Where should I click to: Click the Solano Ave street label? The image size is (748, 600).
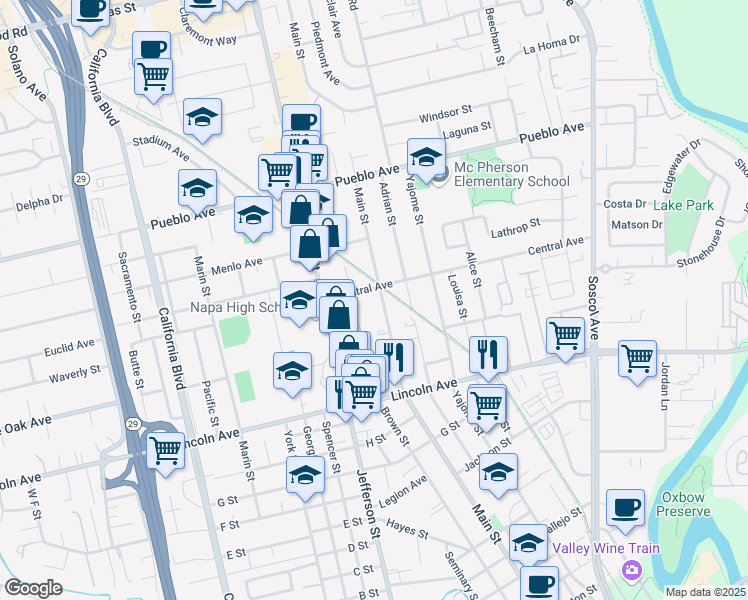coord(27,73)
